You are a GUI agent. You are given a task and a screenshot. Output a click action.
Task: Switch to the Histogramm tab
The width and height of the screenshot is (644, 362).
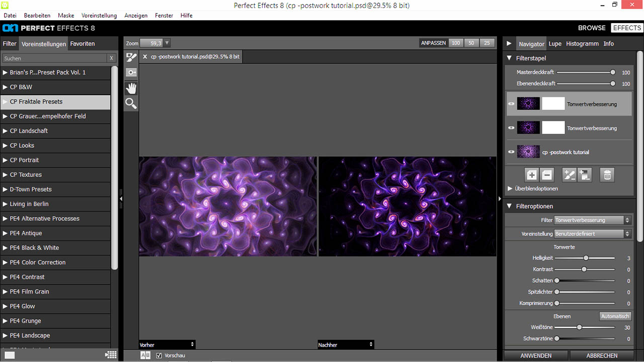click(x=582, y=44)
